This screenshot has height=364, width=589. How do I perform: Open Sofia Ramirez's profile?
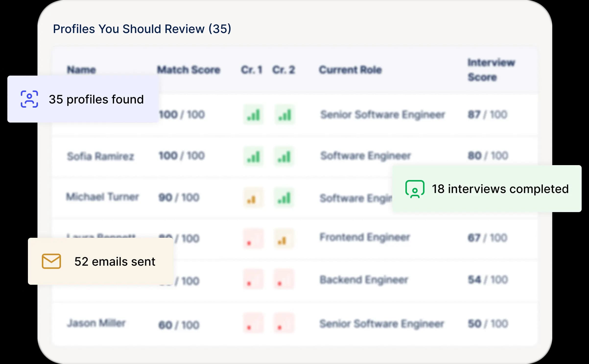(101, 156)
